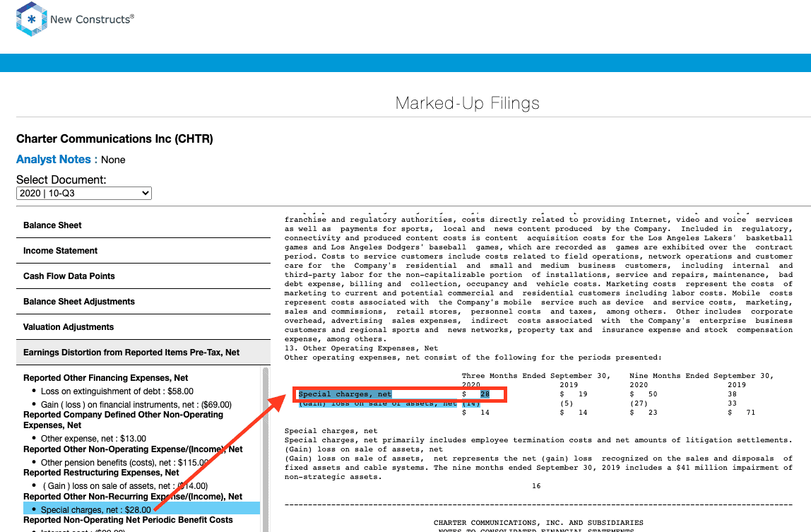Expand the Cash Flow Data Points section
811x532 pixels.
(x=143, y=276)
